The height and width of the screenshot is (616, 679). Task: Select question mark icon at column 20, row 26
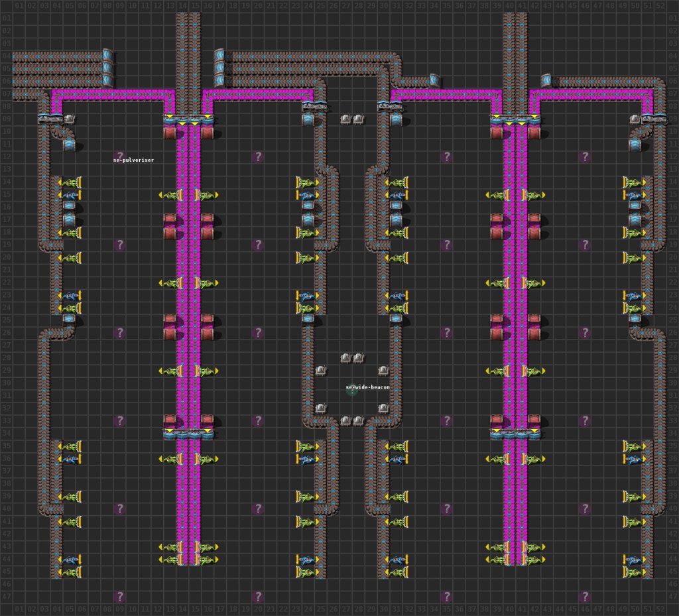(258, 332)
